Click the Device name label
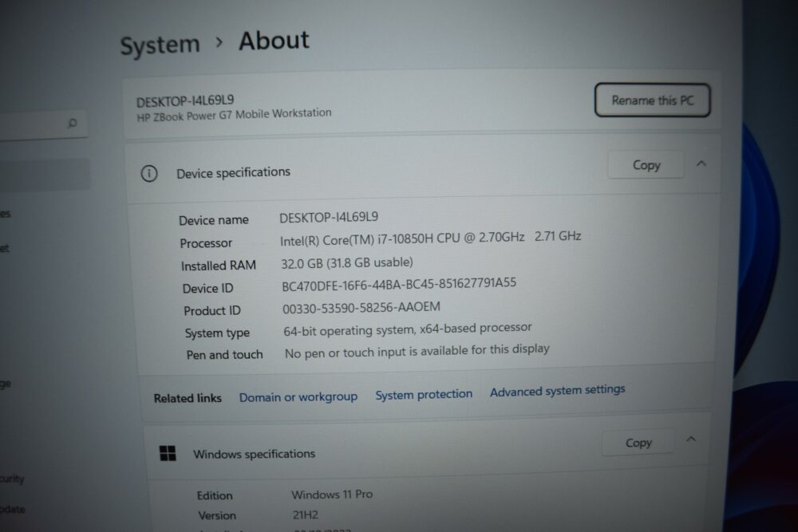Viewport: 798px width, 532px height. pyautogui.click(x=214, y=220)
